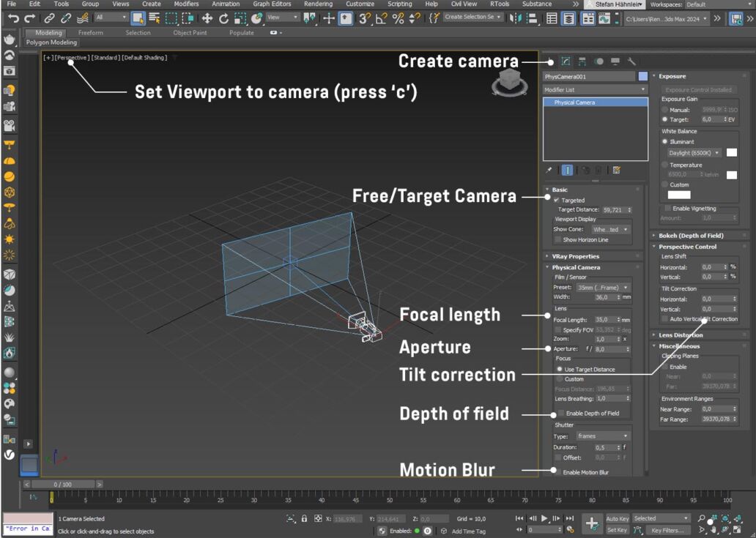Uncheck the Targeted checkbox
This screenshot has height=538, width=756.
557,200
